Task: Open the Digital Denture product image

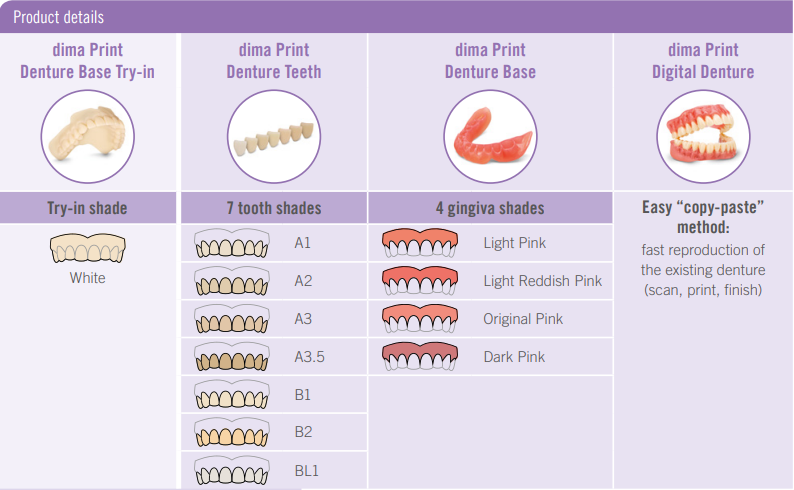Action: [x=703, y=137]
